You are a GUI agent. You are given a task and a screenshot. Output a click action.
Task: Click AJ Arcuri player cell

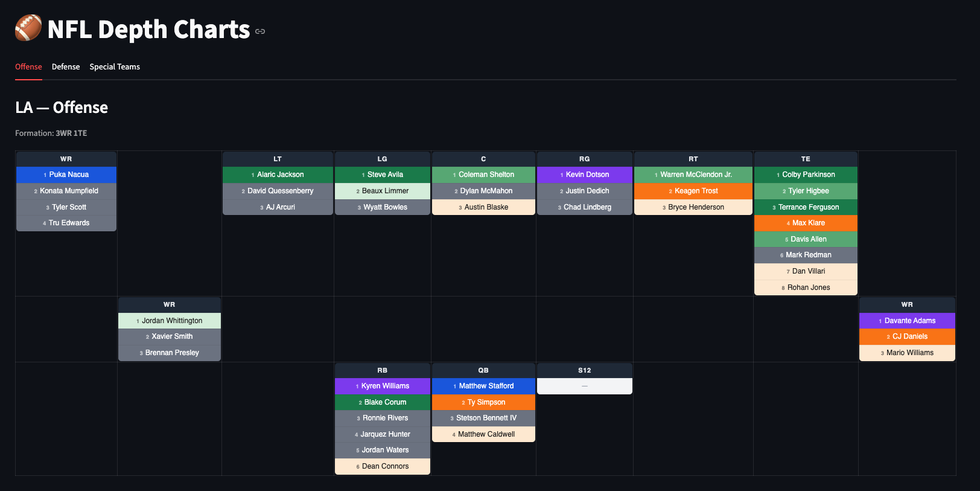278,207
